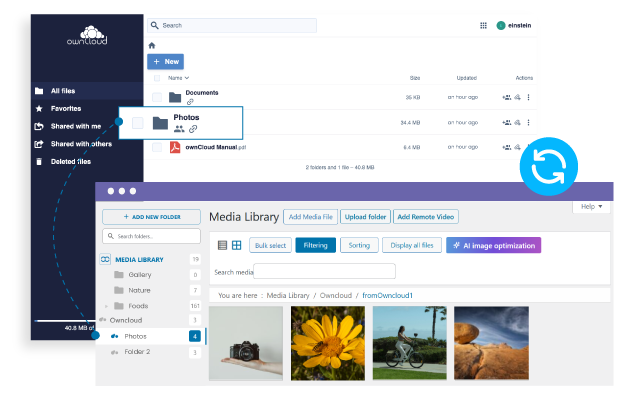The image size is (630, 400).
Task: Click Add Media File button
Action: pos(311,217)
